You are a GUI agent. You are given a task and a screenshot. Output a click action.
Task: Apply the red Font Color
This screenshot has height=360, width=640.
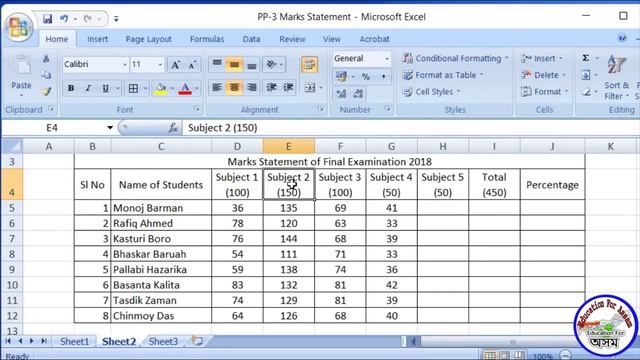(185, 88)
